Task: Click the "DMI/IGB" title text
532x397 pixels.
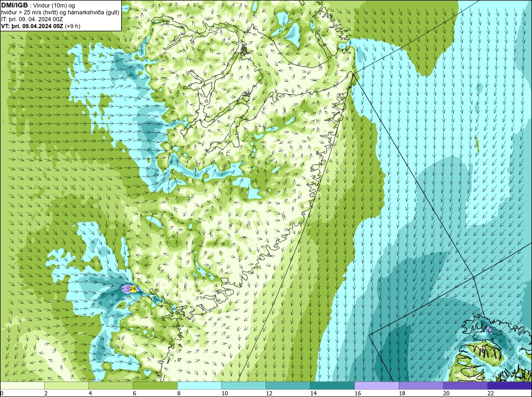Action: (14, 5)
